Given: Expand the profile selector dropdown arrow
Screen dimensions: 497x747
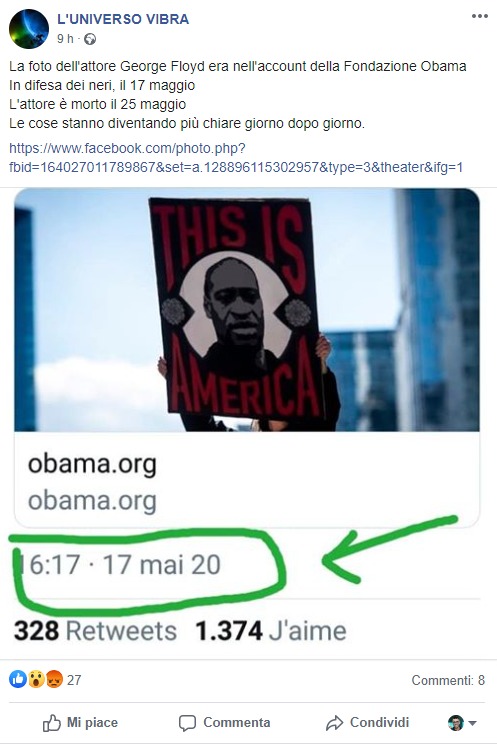Looking at the screenshot, I should 472,723.
